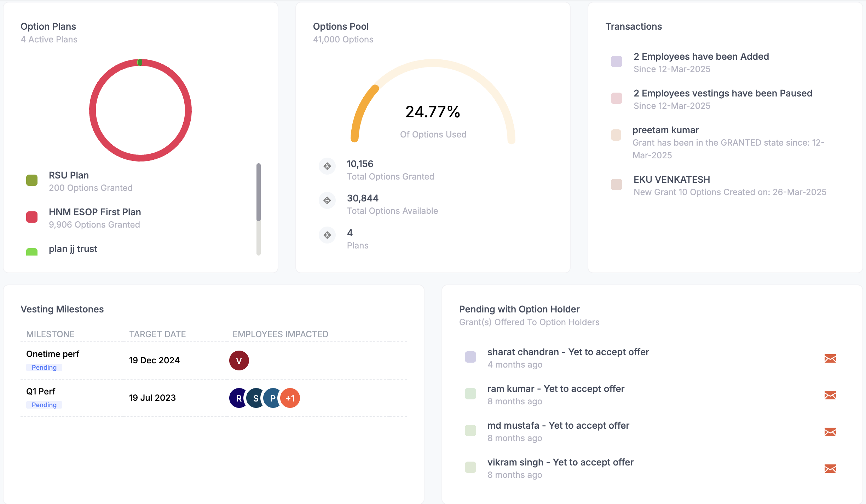Click envelope icon for vikram singh
This screenshot has height=504, width=866.
(x=830, y=469)
